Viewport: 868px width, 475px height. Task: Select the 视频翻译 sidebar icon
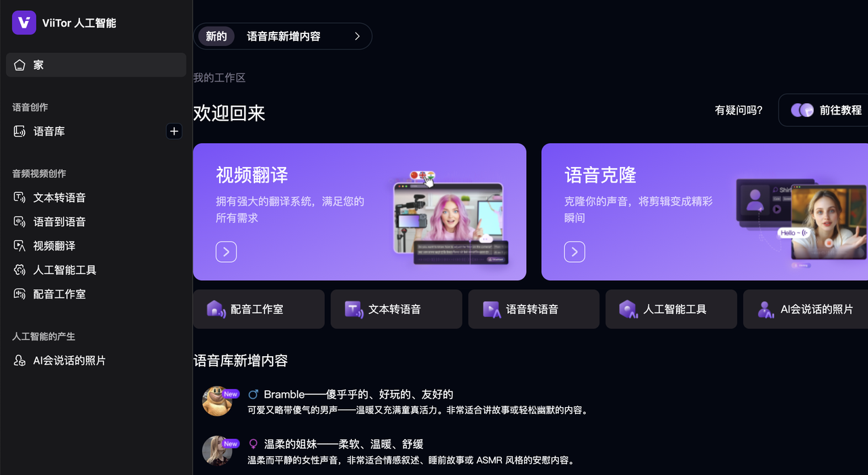[19, 246]
